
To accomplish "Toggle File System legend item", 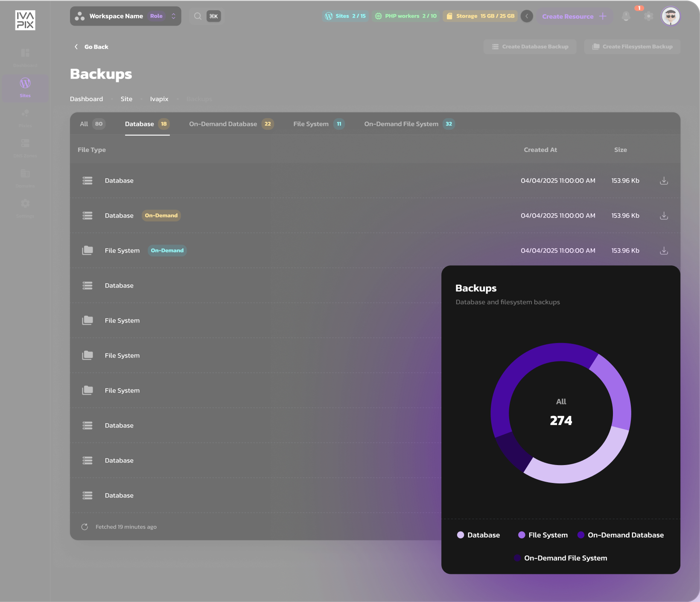I will click(x=542, y=535).
